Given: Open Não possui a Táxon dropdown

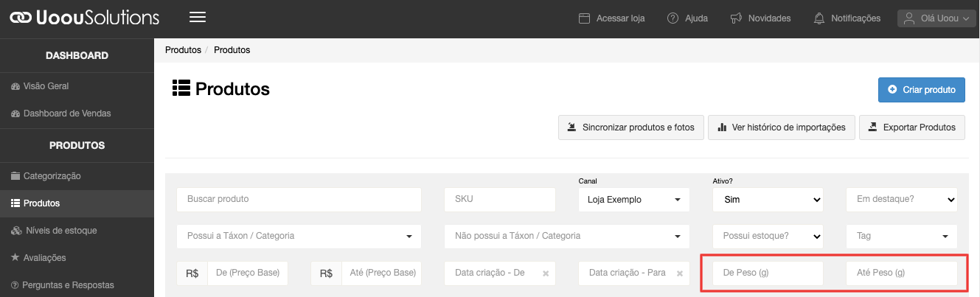Looking at the screenshot, I should (x=567, y=236).
